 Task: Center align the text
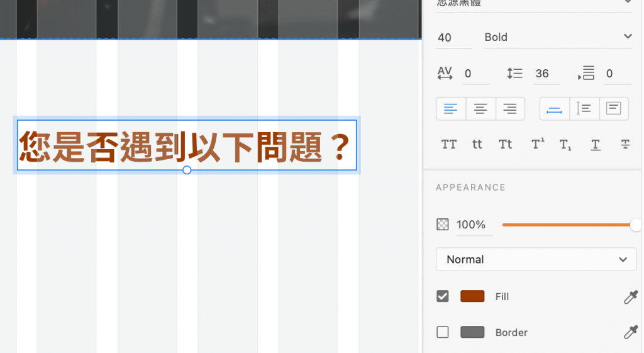[x=480, y=109]
